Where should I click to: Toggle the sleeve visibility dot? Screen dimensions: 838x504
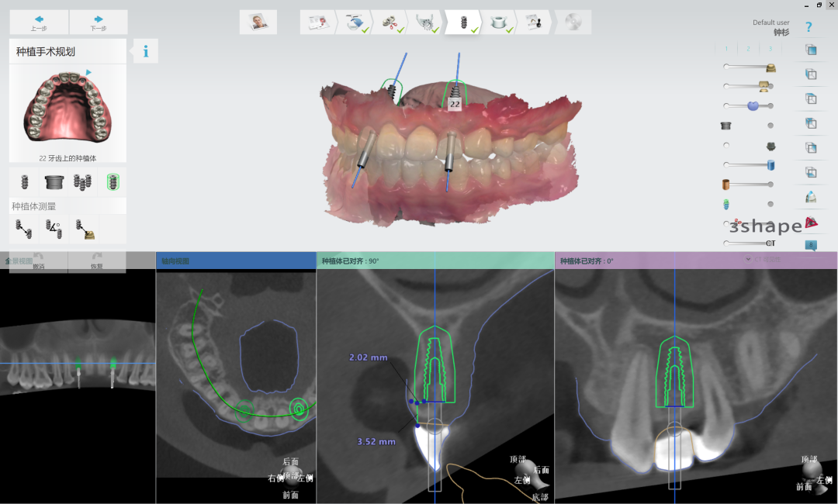click(x=770, y=126)
